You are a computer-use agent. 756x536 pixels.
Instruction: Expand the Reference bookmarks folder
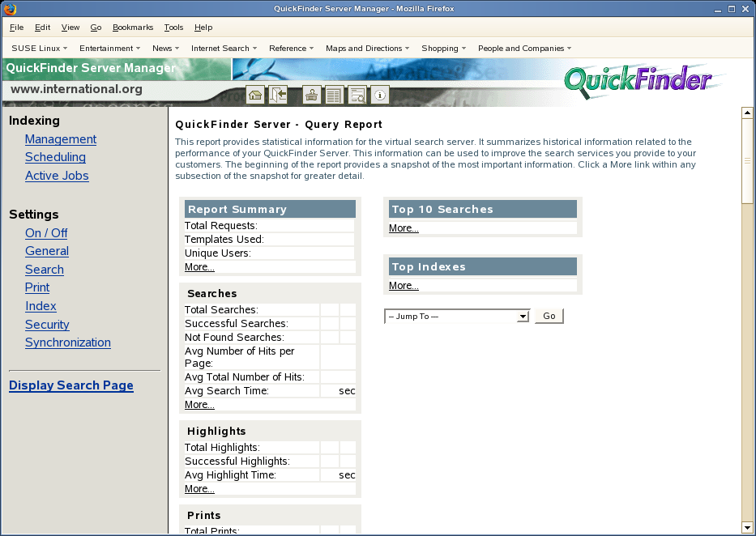pyautogui.click(x=291, y=48)
